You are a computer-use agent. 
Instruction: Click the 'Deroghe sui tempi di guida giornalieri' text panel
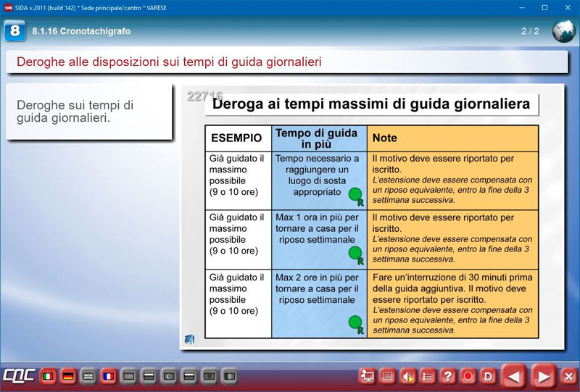88,112
